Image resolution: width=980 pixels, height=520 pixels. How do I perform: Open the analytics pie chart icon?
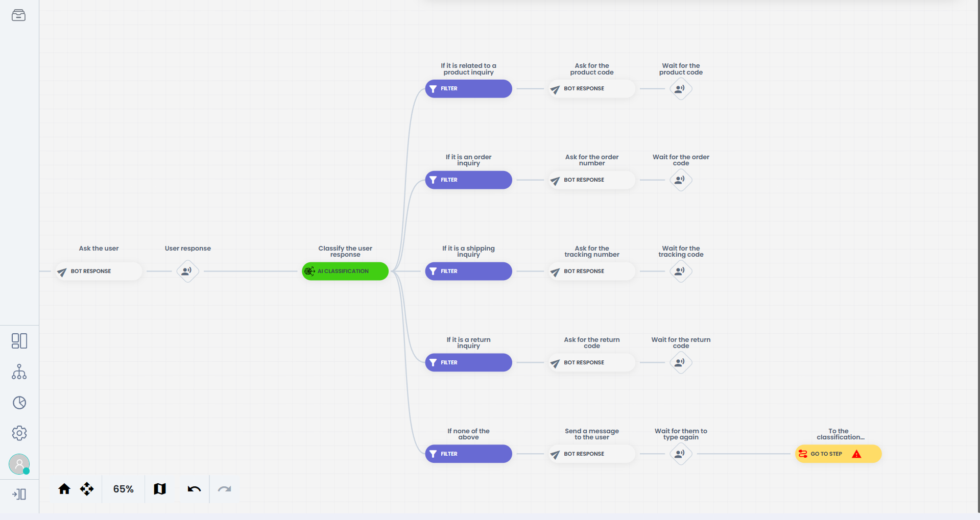(x=19, y=403)
